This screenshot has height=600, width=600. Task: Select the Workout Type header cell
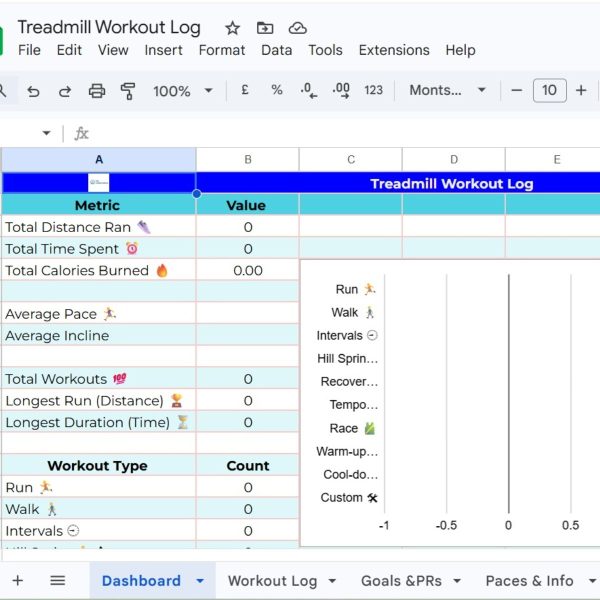[99, 466]
